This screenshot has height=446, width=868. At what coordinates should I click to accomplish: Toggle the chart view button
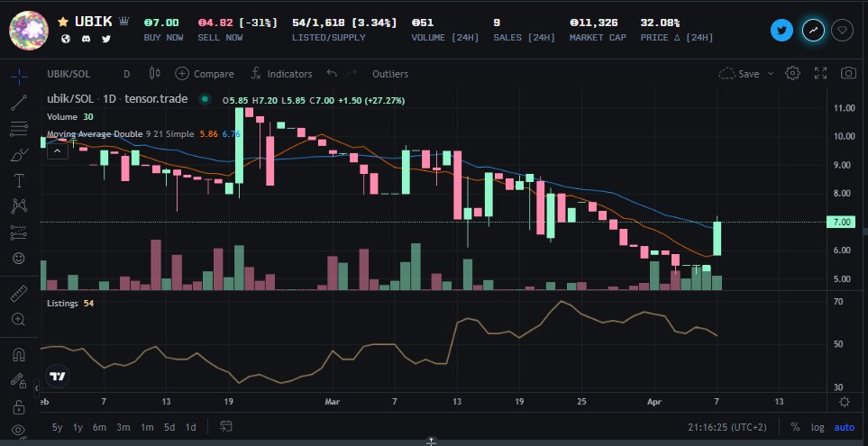click(x=813, y=31)
